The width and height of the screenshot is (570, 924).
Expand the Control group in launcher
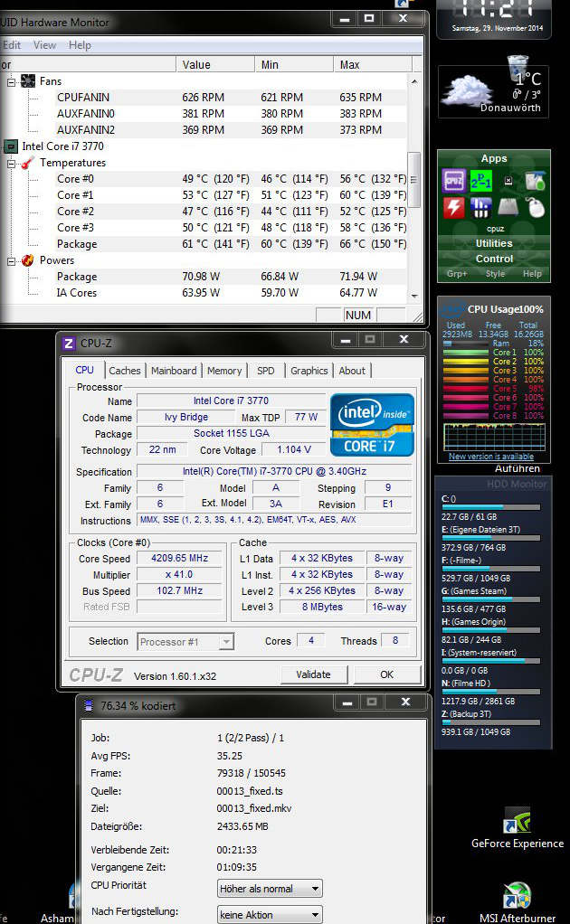point(494,259)
